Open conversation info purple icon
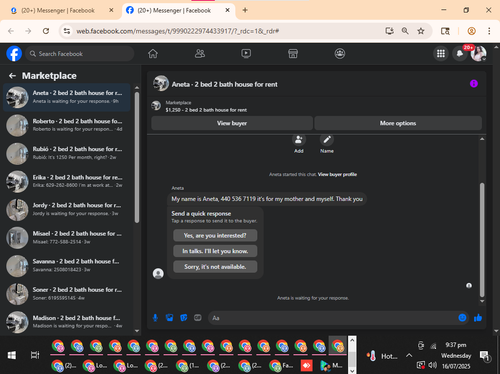This screenshot has width=500, height=374. [x=474, y=84]
